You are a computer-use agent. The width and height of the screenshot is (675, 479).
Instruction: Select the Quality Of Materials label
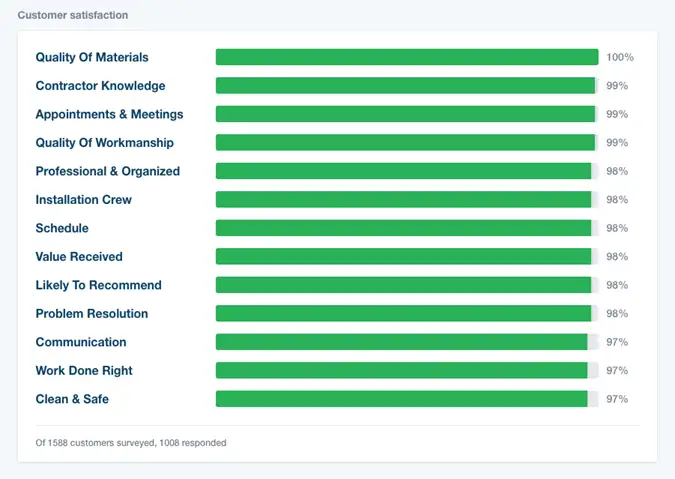92,57
